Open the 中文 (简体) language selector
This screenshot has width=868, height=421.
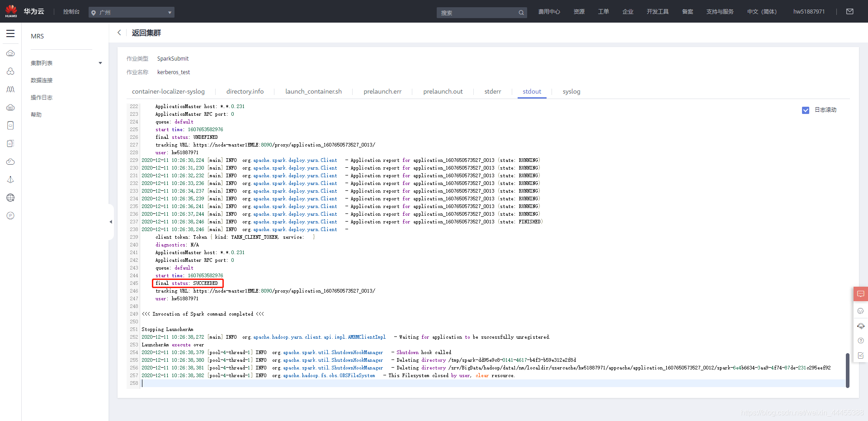(x=762, y=12)
